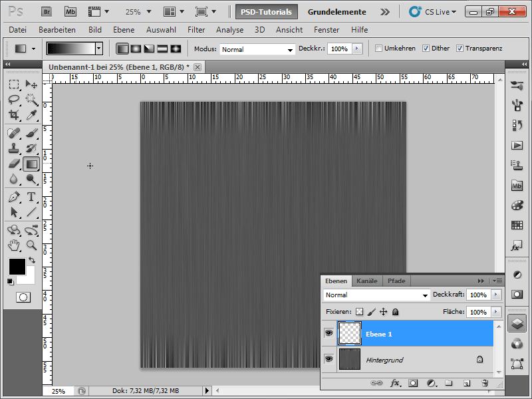532x399 pixels.
Task: Uncheck the Dither checkbox
Action: pyautogui.click(x=426, y=48)
